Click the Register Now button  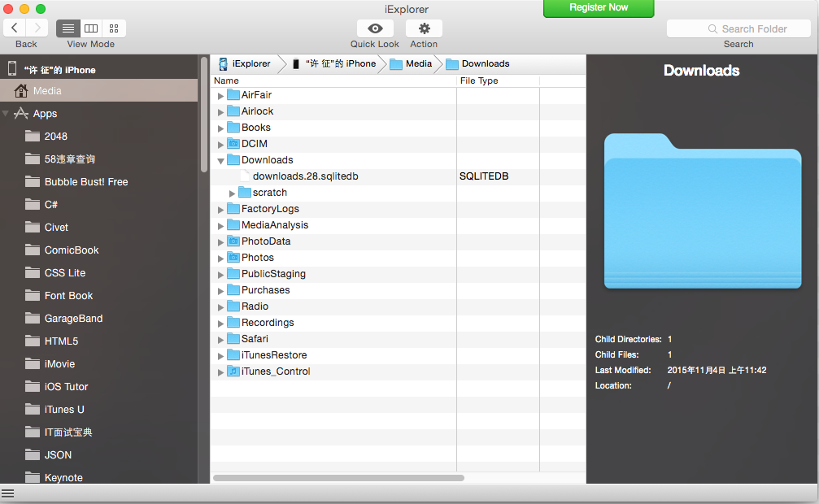coord(599,8)
